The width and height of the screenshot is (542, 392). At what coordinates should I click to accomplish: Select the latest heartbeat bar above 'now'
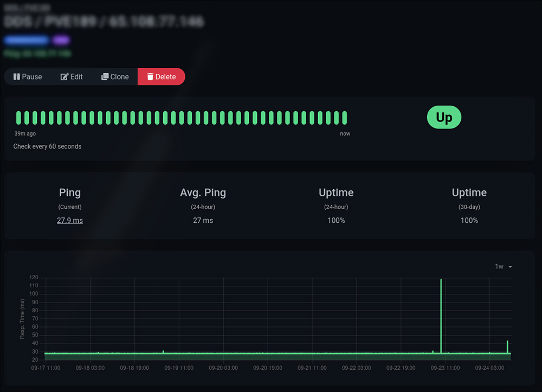pos(344,118)
